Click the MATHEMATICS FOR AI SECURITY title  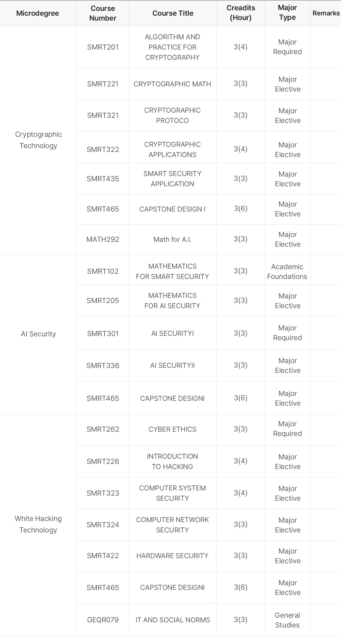(x=172, y=301)
